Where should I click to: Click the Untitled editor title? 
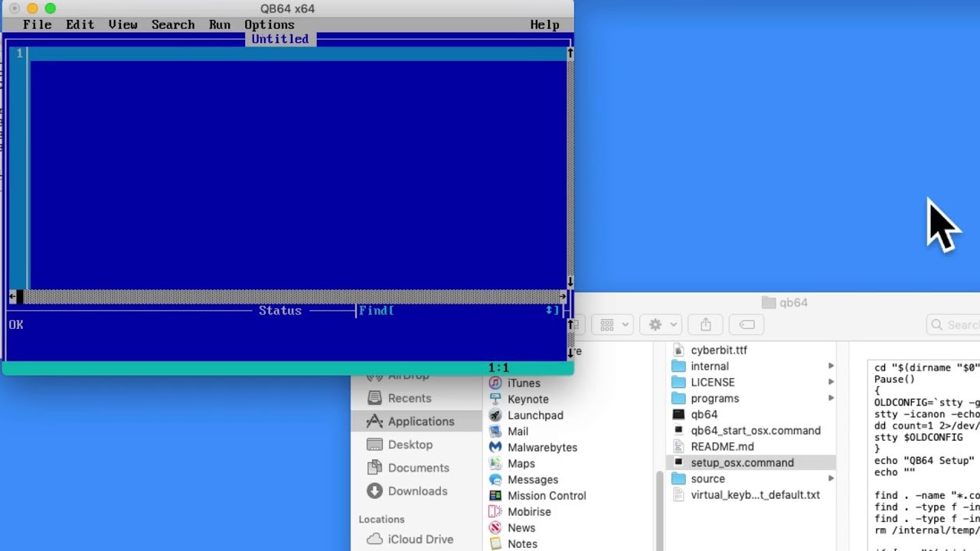280,39
